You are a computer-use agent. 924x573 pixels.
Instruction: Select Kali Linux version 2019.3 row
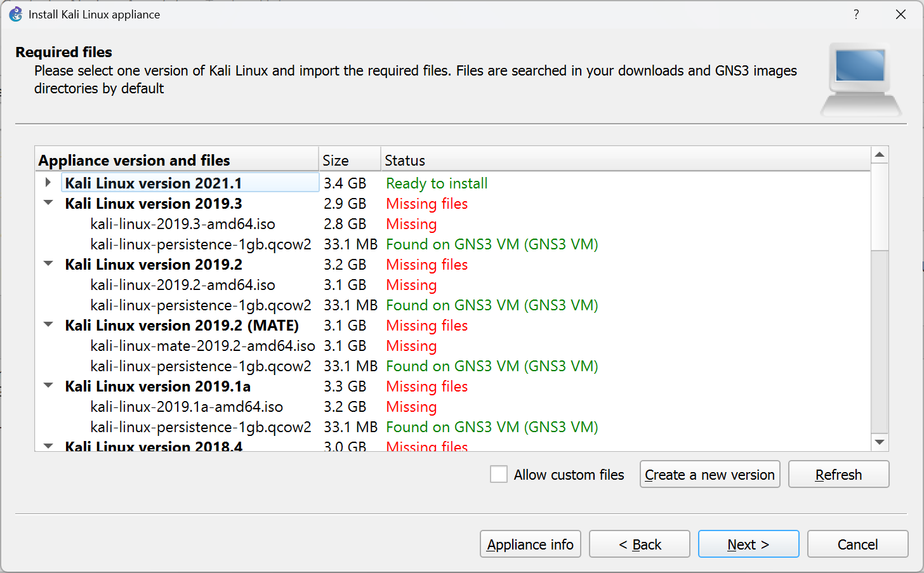154,203
